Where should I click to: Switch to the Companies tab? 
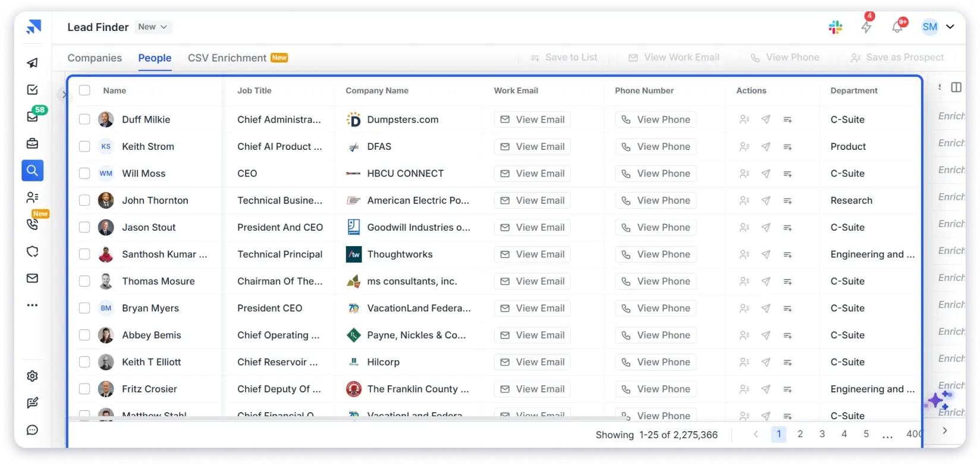point(95,58)
